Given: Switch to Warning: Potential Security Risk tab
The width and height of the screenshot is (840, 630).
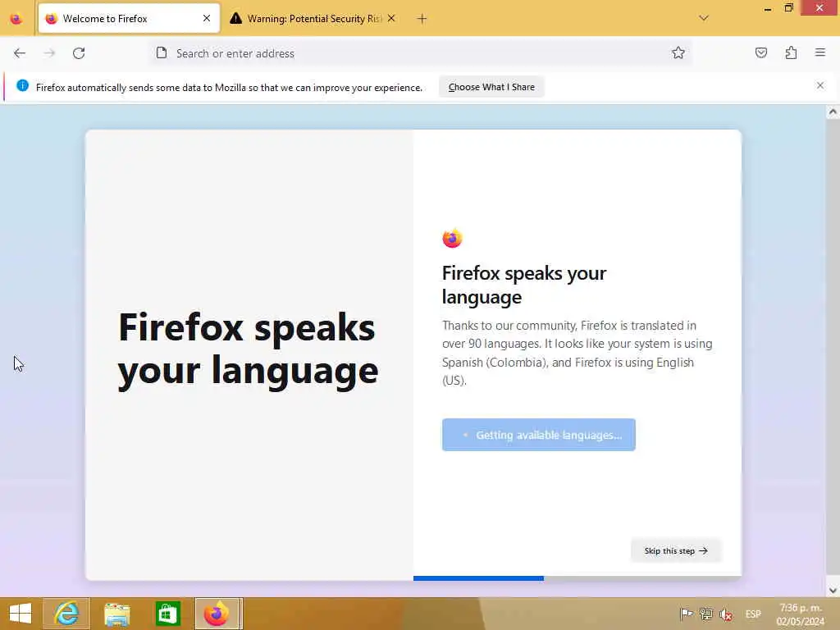Looking at the screenshot, I should pos(313,19).
